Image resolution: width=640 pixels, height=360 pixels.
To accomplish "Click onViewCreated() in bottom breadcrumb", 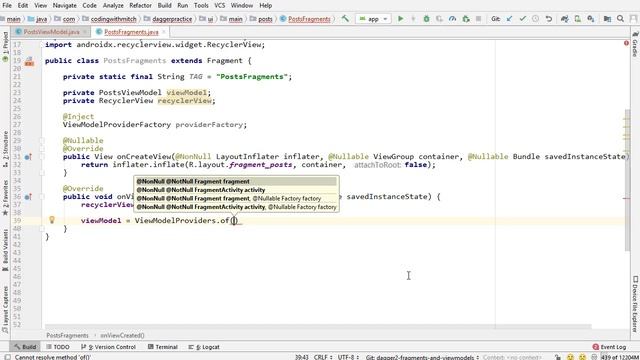I will [122, 336].
